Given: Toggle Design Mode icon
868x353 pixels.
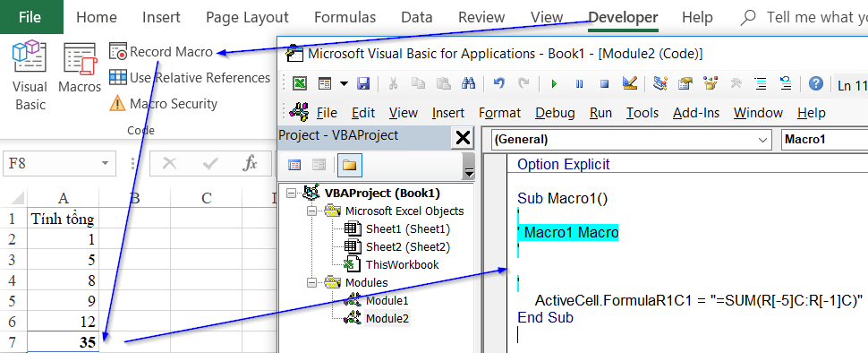Looking at the screenshot, I should (630, 83).
